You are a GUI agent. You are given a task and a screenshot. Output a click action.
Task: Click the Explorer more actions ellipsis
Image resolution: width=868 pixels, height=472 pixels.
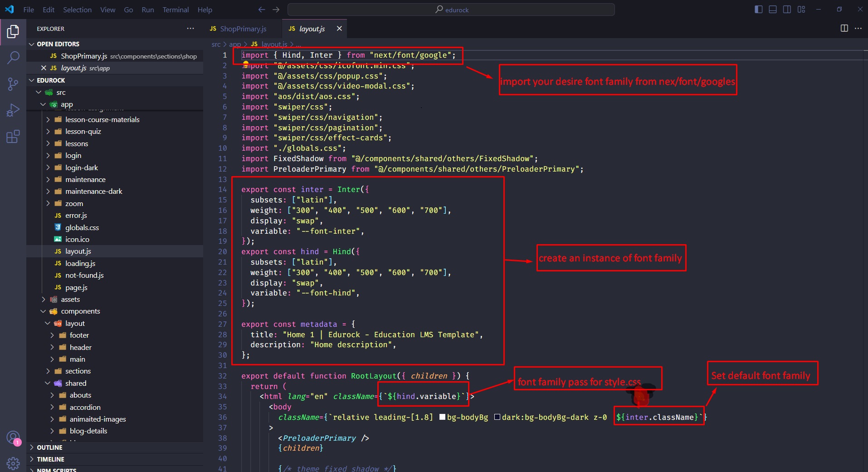click(190, 29)
